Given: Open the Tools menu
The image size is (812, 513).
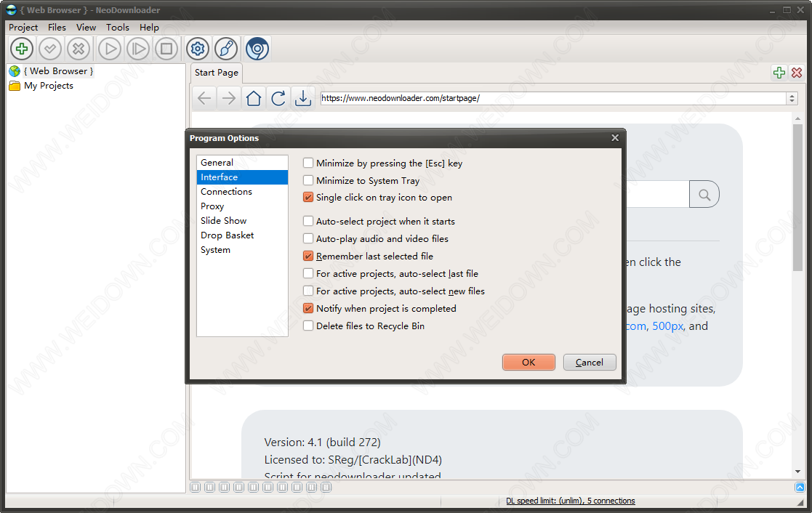Looking at the screenshot, I should point(118,28).
